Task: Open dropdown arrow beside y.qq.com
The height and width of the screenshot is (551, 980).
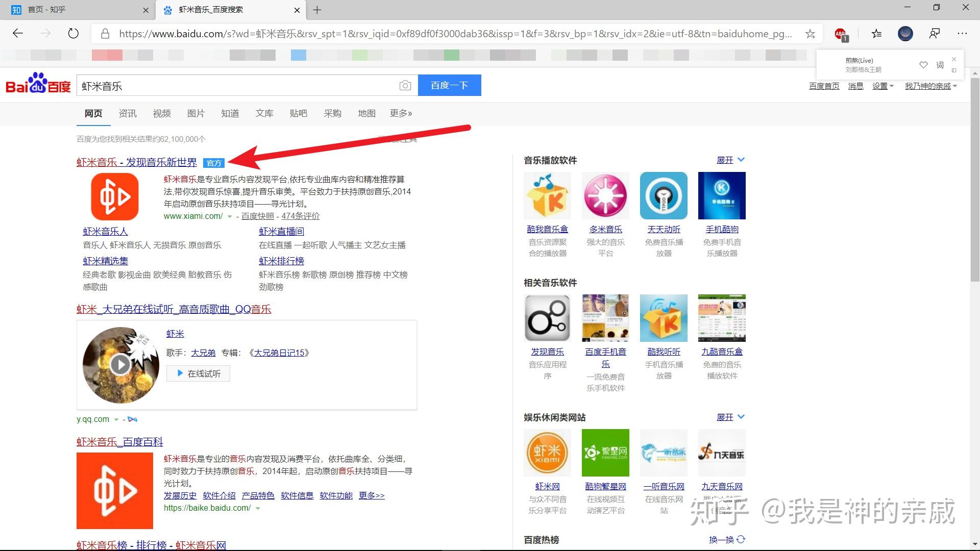Action: point(116,419)
